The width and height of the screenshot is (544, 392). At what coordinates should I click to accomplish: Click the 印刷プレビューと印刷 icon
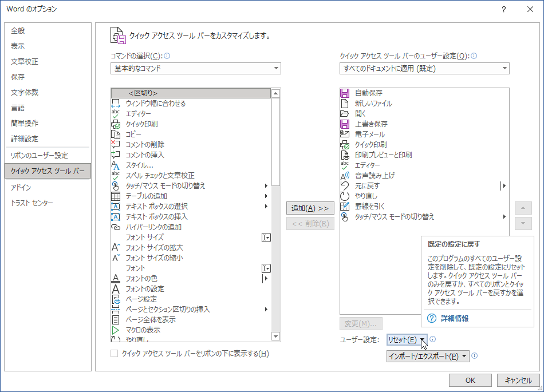point(345,155)
